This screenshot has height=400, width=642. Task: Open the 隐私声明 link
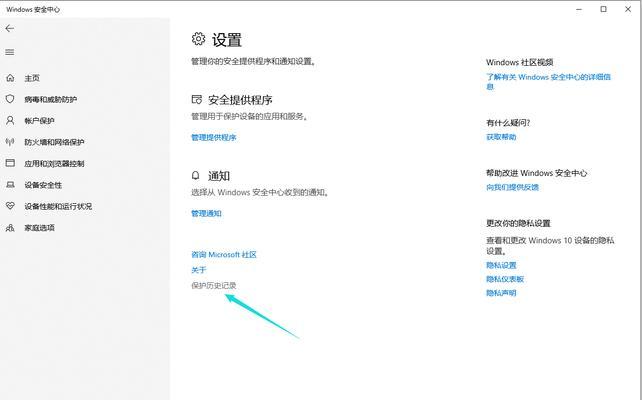[x=501, y=293]
